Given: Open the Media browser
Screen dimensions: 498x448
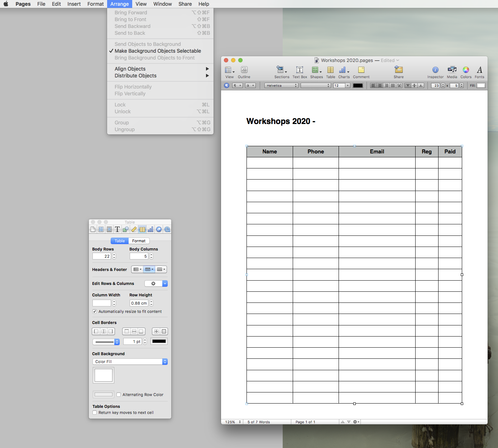Looking at the screenshot, I should click(x=452, y=72).
